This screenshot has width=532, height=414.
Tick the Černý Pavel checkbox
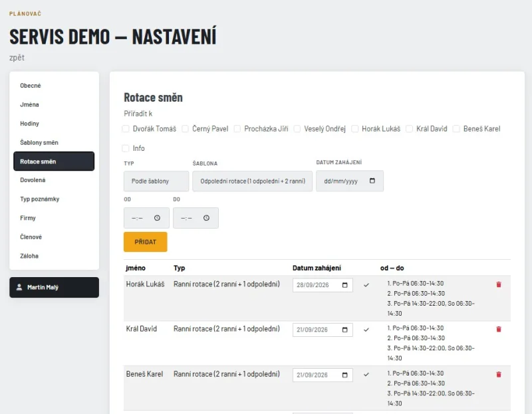pyautogui.click(x=186, y=129)
